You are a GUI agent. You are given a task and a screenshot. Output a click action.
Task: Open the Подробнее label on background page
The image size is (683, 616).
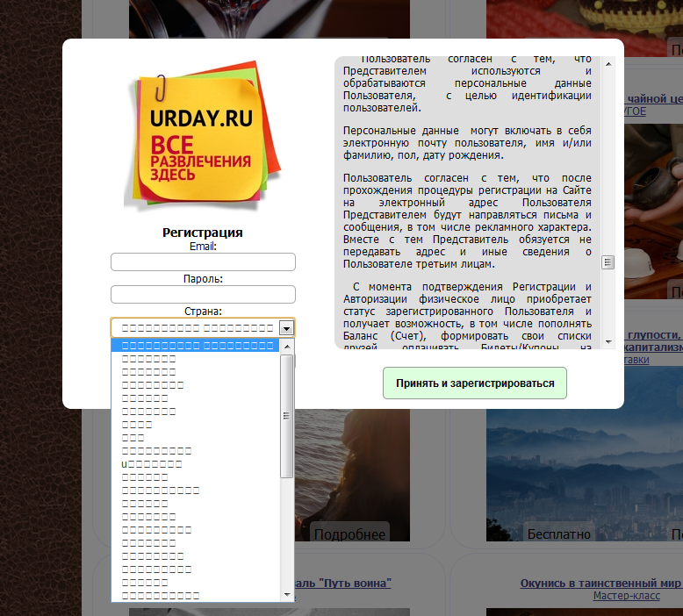click(x=349, y=534)
